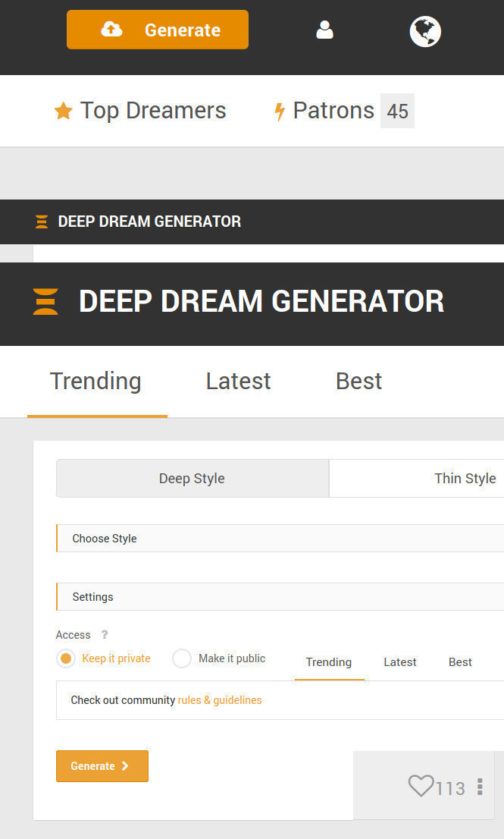Screen dimensions: 504x839
Task: Expand the Settings section
Action: coord(280,596)
